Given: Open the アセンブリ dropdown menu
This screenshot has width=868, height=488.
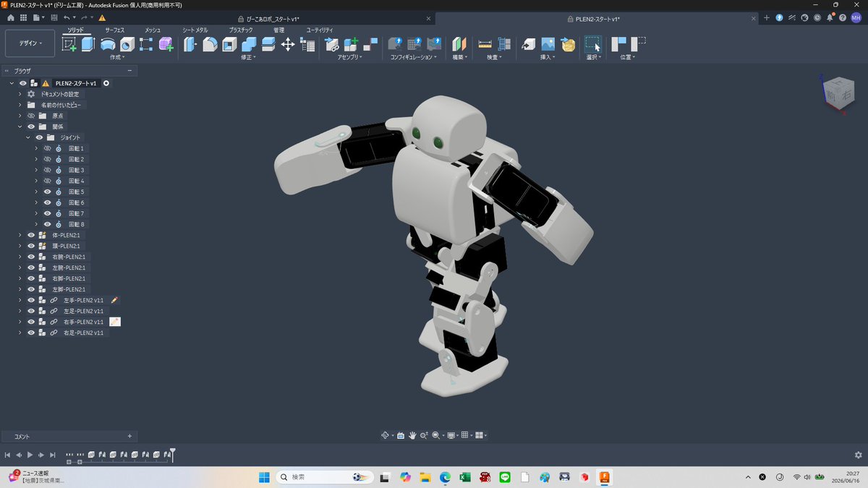Looking at the screenshot, I should pos(350,57).
